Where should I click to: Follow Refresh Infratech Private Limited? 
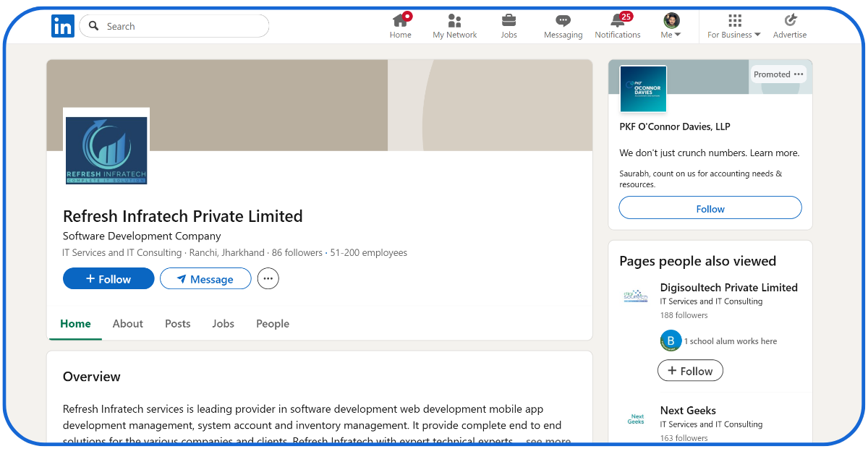pyautogui.click(x=109, y=278)
